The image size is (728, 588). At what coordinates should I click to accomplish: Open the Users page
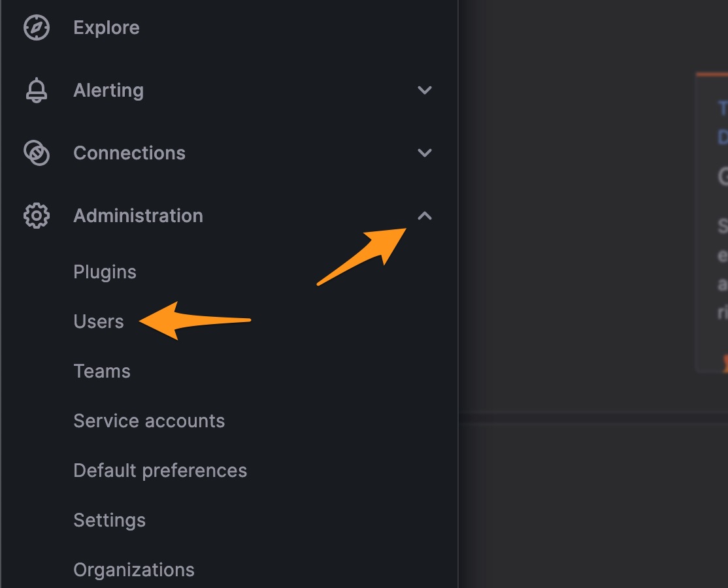(x=99, y=321)
